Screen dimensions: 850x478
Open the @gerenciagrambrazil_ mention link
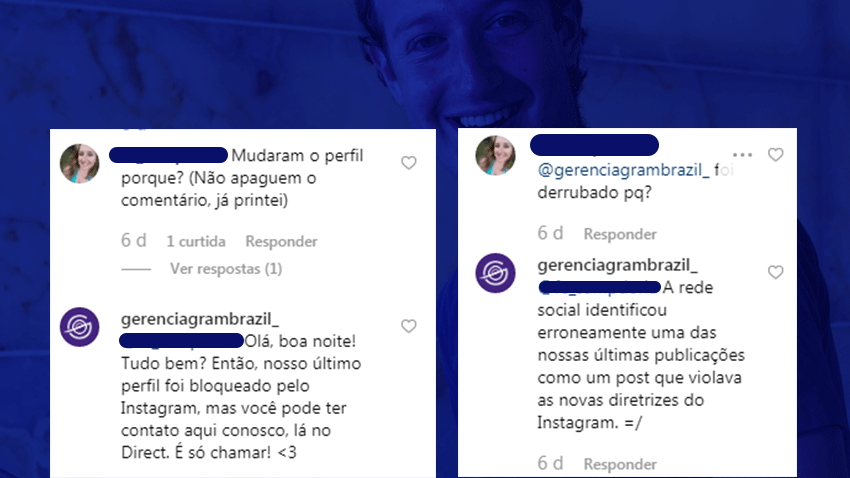pyautogui.click(x=623, y=170)
